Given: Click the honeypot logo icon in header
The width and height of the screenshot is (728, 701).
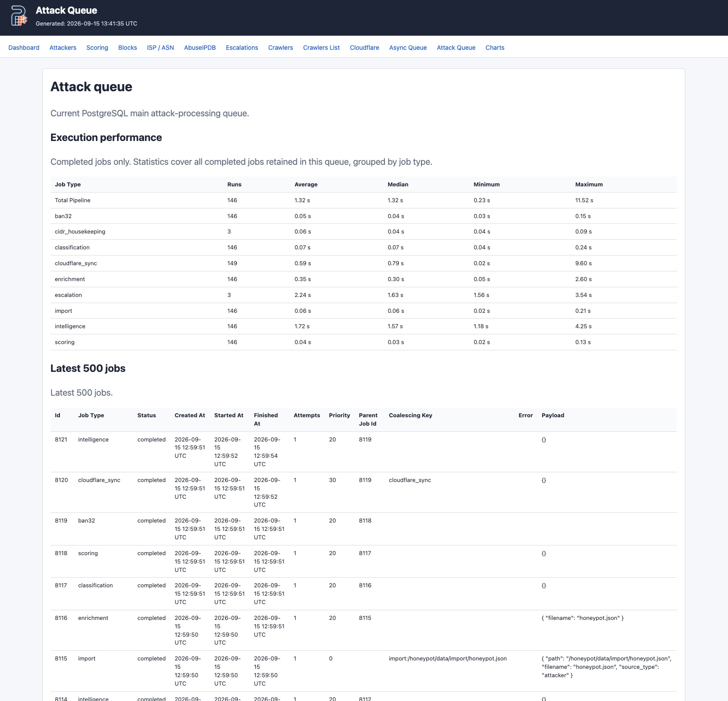Looking at the screenshot, I should point(19,16).
